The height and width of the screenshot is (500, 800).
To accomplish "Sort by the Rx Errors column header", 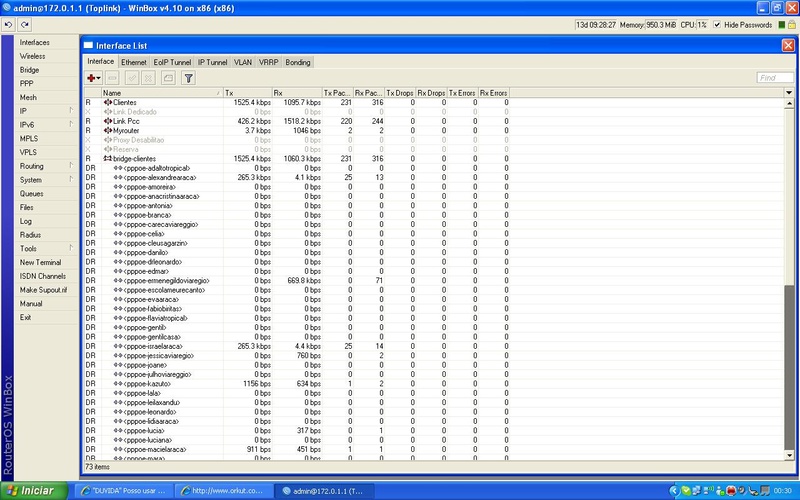I will [x=493, y=93].
